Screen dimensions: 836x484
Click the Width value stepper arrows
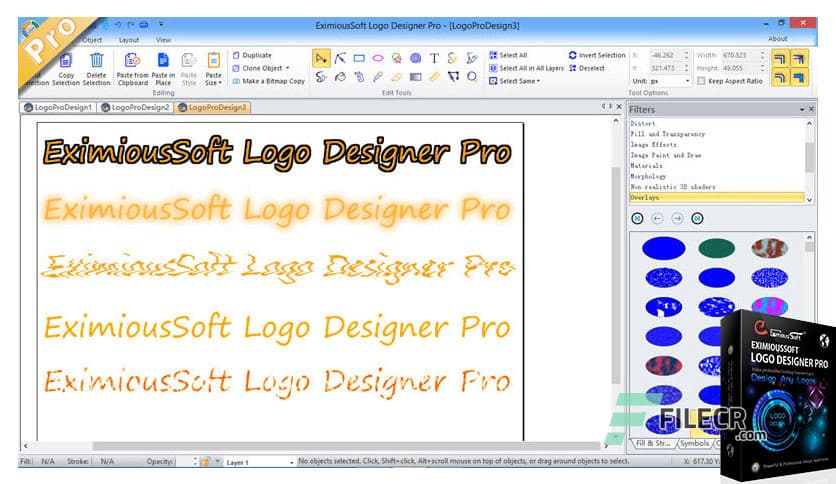[x=762, y=55]
